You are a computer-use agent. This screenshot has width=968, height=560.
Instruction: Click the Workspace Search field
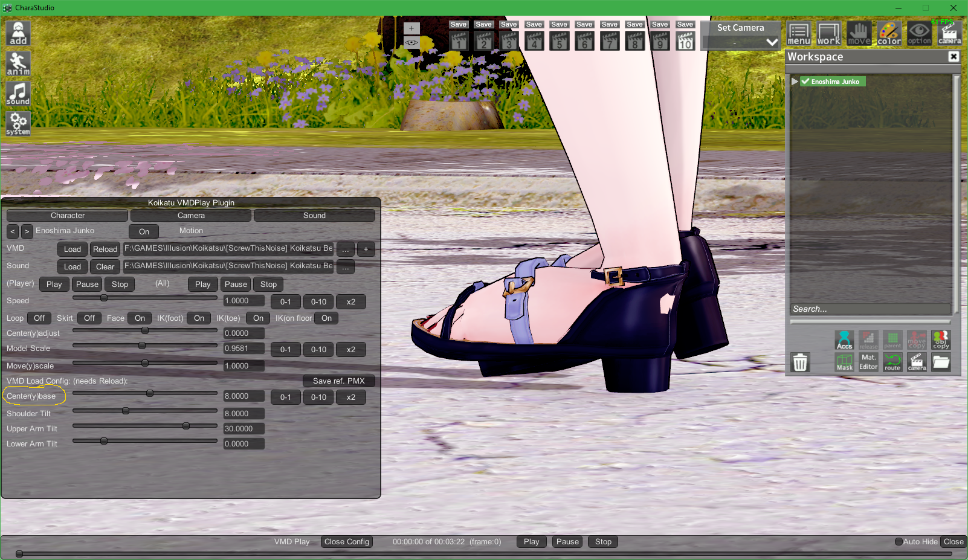(870, 309)
